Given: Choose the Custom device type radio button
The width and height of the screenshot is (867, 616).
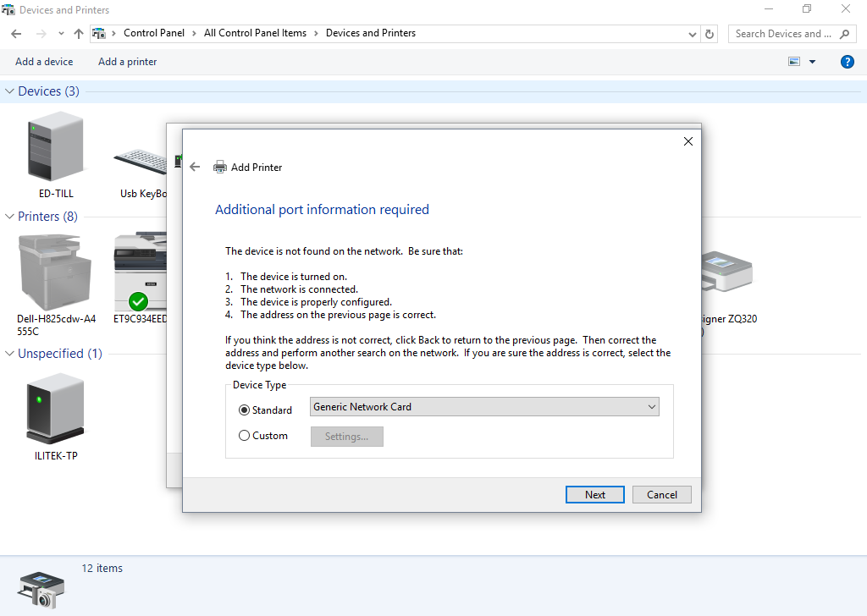Looking at the screenshot, I should click(x=245, y=436).
